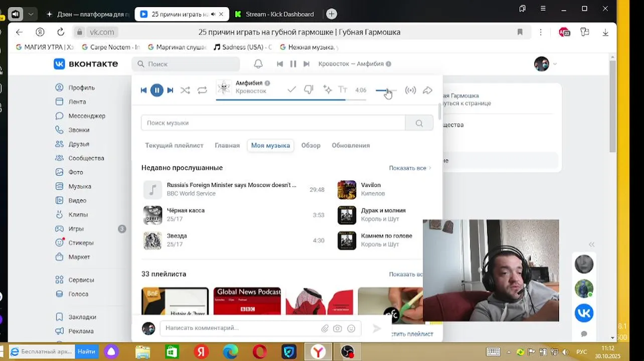
Task: Bookmark the page in the address bar
Action: point(520,32)
